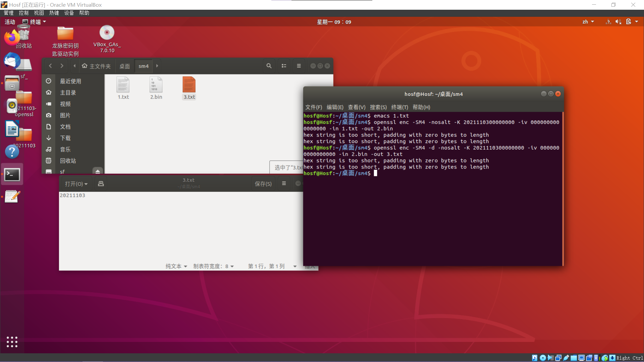Click 活动 Activities button
The width and height of the screenshot is (644, 362).
(10, 22)
